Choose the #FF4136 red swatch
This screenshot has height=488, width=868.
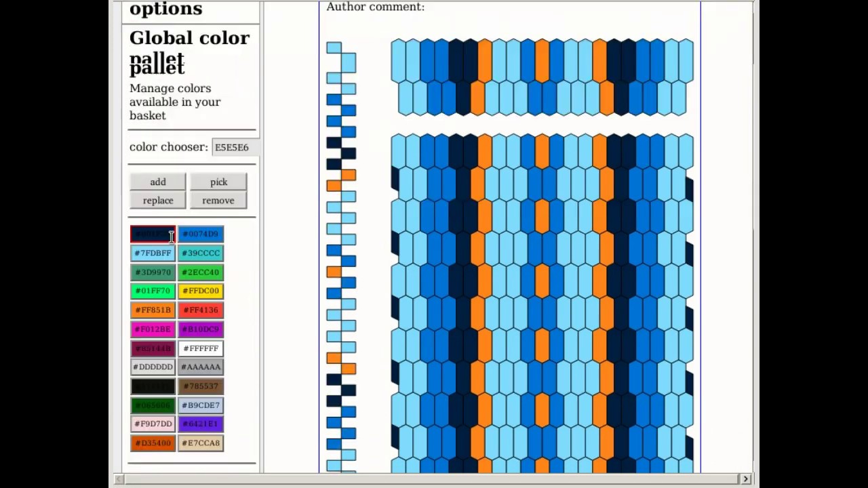pos(201,310)
